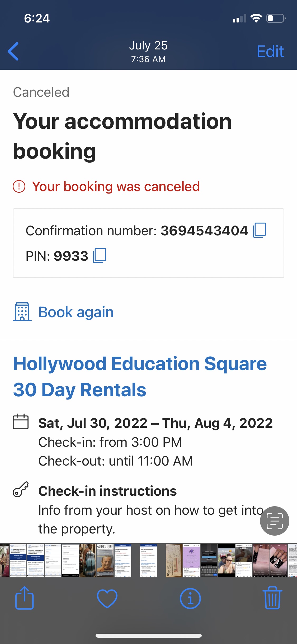Tap the Book again link

[x=76, y=312]
